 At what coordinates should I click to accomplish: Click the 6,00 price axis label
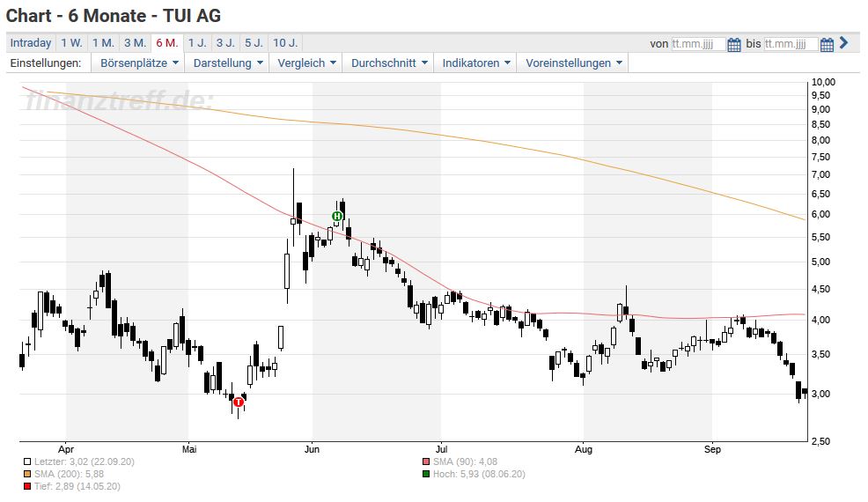[820, 214]
